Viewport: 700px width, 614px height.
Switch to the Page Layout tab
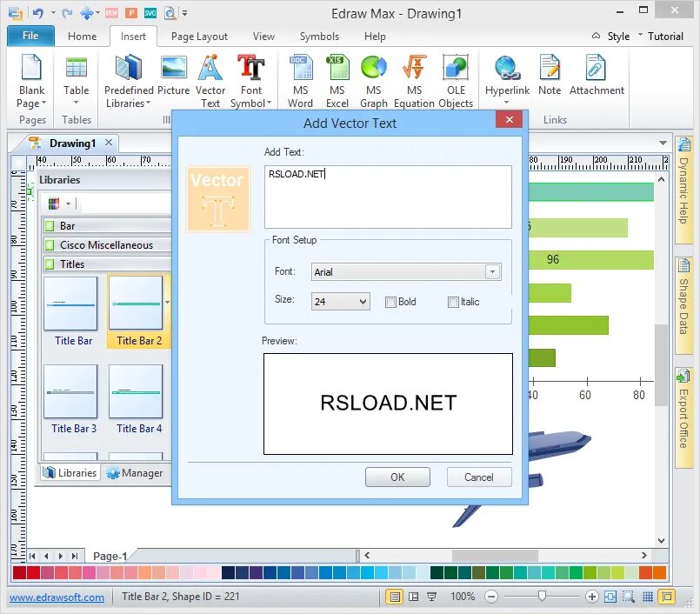pyautogui.click(x=199, y=37)
